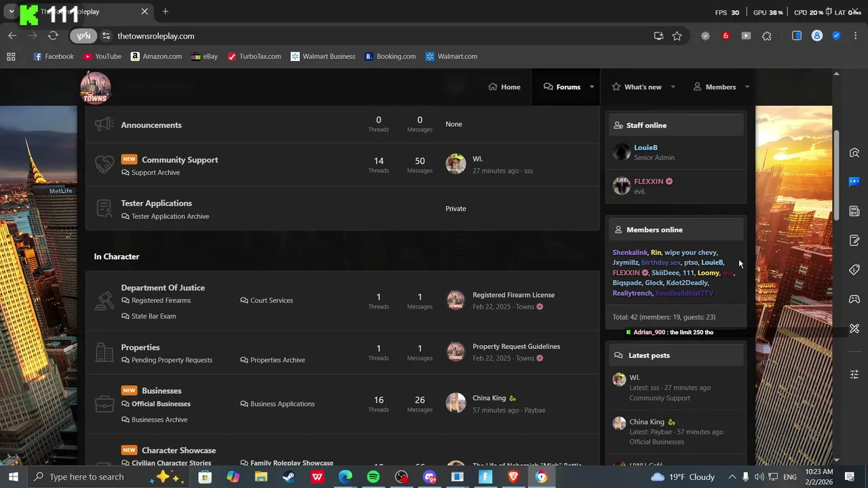
Task: Open the tab search dropdown arrow
Action: 12,12
